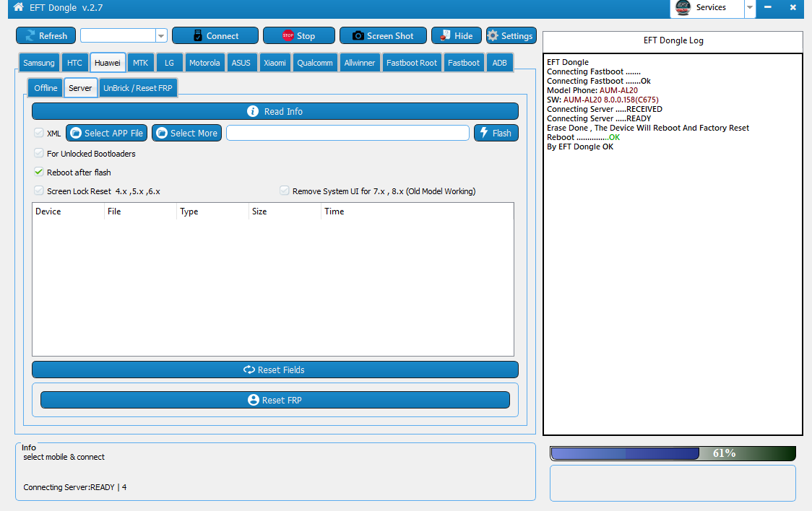Click the Hide button
The height and width of the screenshot is (511, 812).
(456, 35)
